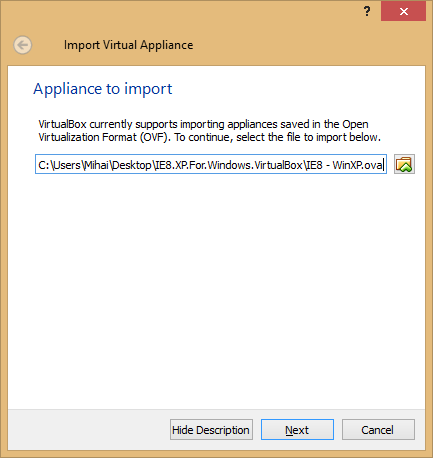
Task: Hide the wizard description text
Action: click(211, 430)
